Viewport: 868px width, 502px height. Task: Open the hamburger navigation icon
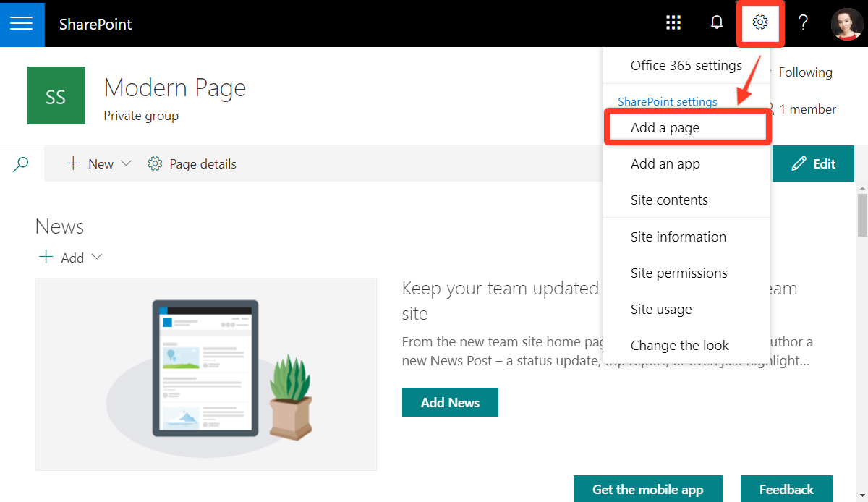pos(22,24)
